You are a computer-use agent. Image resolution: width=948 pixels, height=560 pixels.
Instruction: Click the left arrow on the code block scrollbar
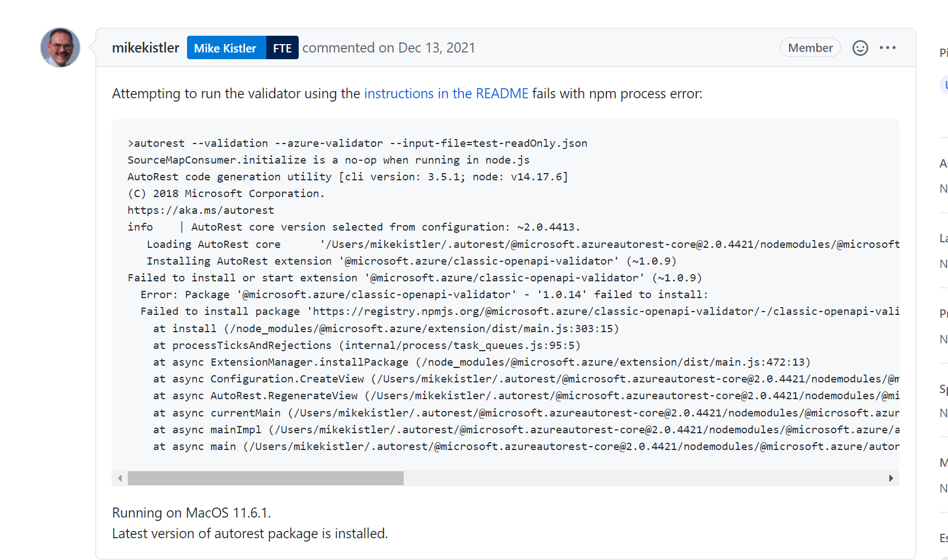point(119,478)
